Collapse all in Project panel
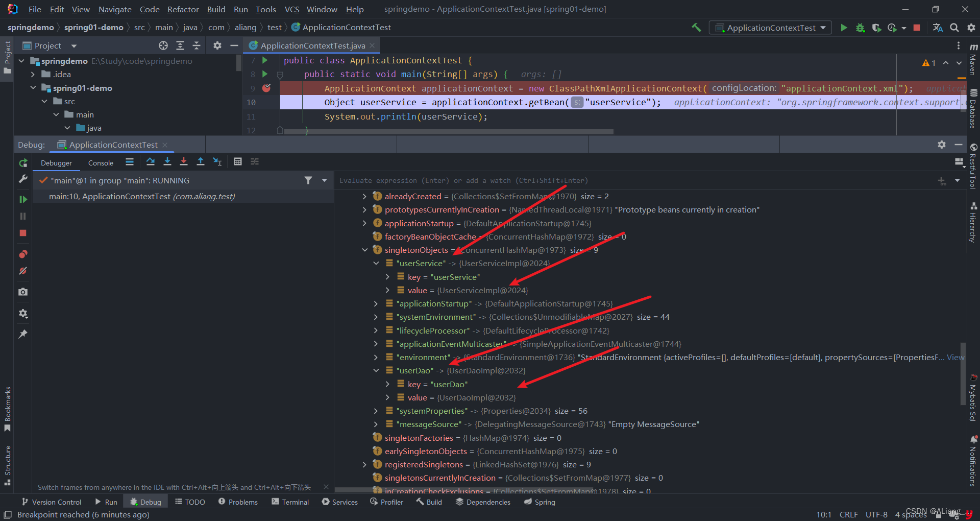The width and height of the screenshot is (980, 521). (197, 45)
